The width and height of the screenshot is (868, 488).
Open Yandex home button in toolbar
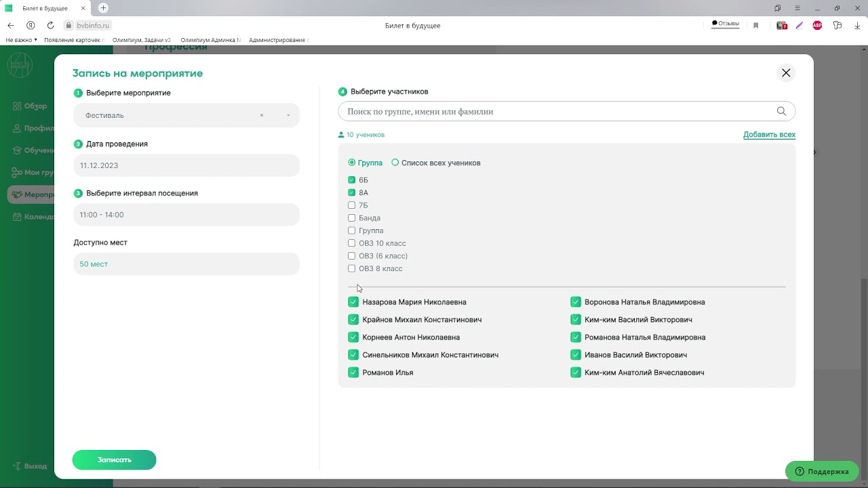[31, 25]
